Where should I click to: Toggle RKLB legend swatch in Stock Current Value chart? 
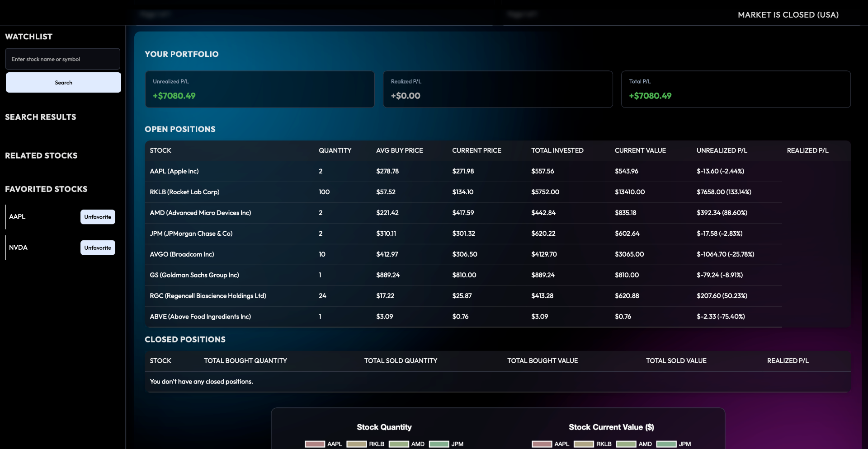(x=584, y=444)
